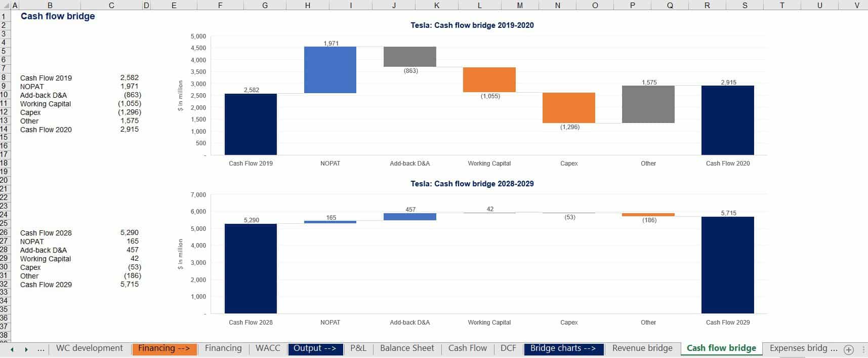The image size is (868, 358).
Task: Click the Cash Flow 2020 label cell
Action: point(46,130)
